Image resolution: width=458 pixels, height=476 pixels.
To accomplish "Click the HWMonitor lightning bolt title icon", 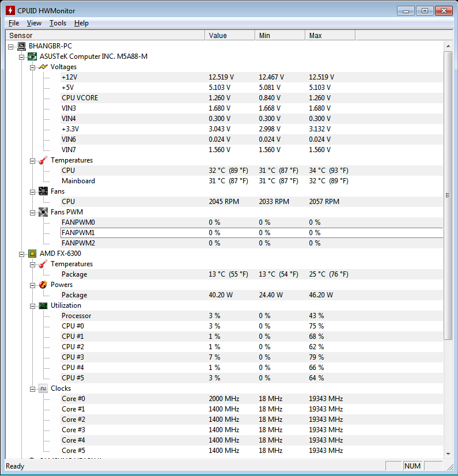I will [x=10, y=10].
